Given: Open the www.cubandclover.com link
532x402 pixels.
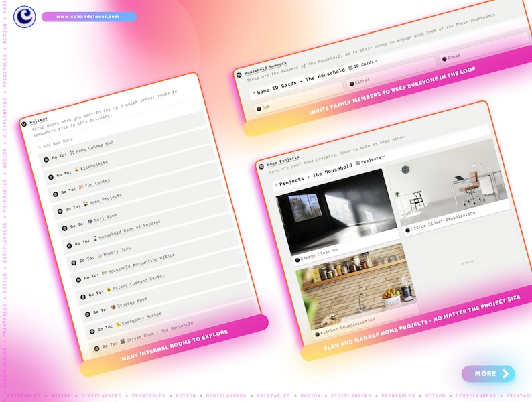Looking at the screenshot, I should coord(89,17).
